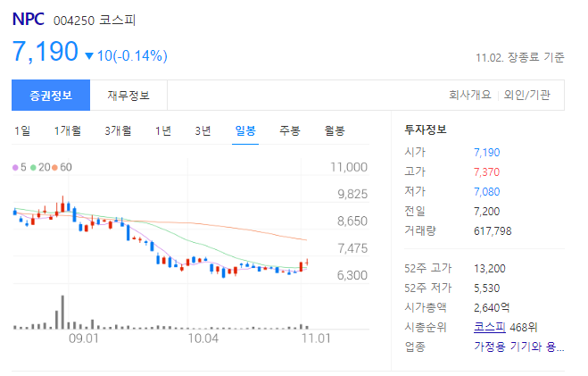Viewport: 588px width, 376px height.
Task: Click the 전일 value 7,200
Action: 487,212
